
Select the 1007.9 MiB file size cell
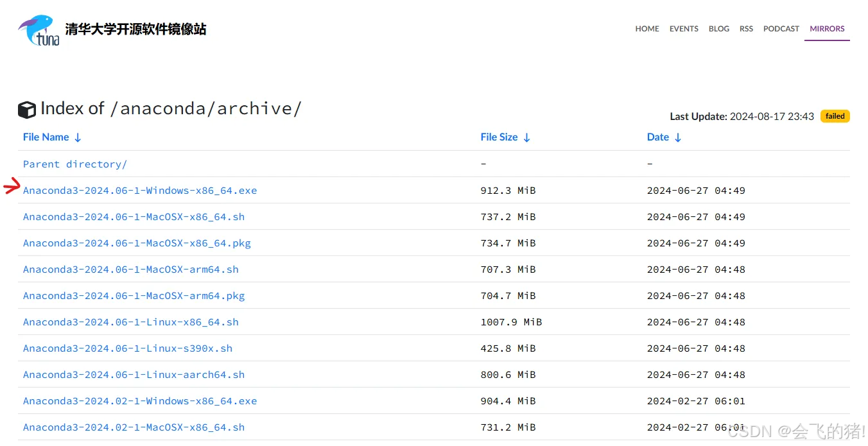511,322
